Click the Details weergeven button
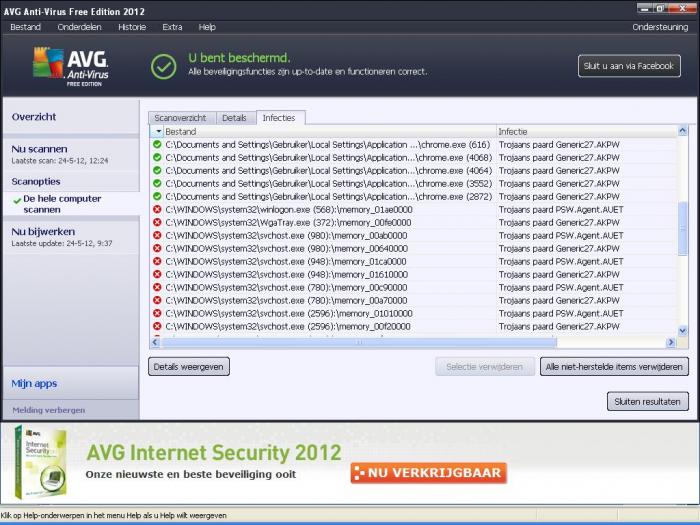The width and height of the screenshot is (700, 525). tap(188, 367)
